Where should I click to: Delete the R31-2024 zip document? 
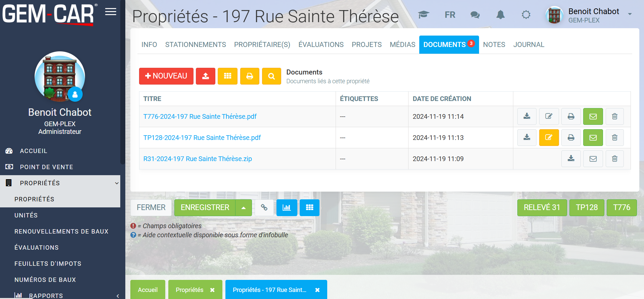(614, 159)
